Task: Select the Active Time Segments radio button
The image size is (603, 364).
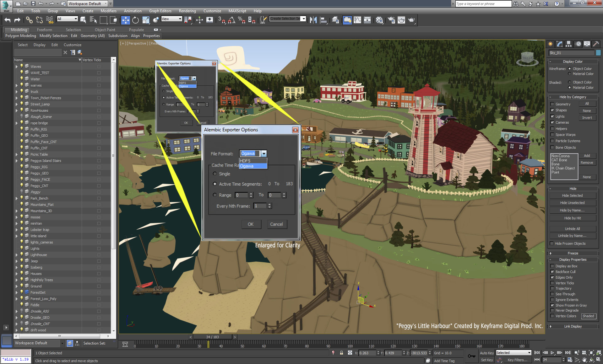Action: pyautogui.click(x=215, y=184)
